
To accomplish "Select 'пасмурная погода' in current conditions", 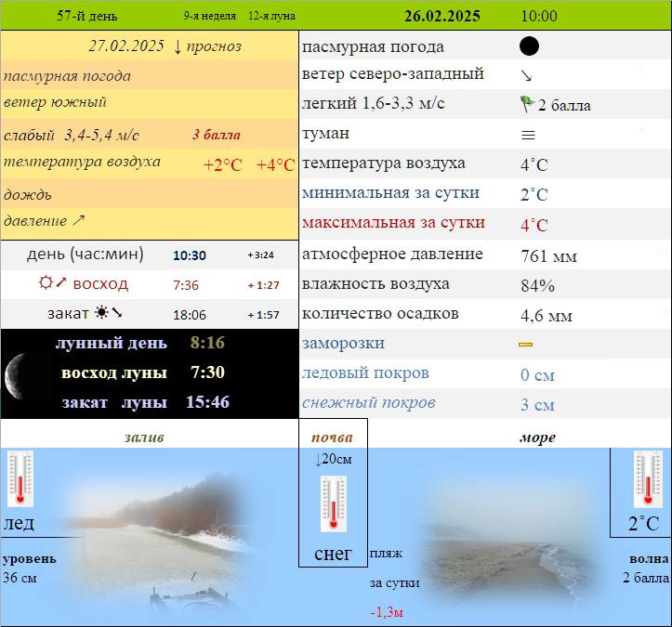I will pyautogui.click(x=373, y=47).
